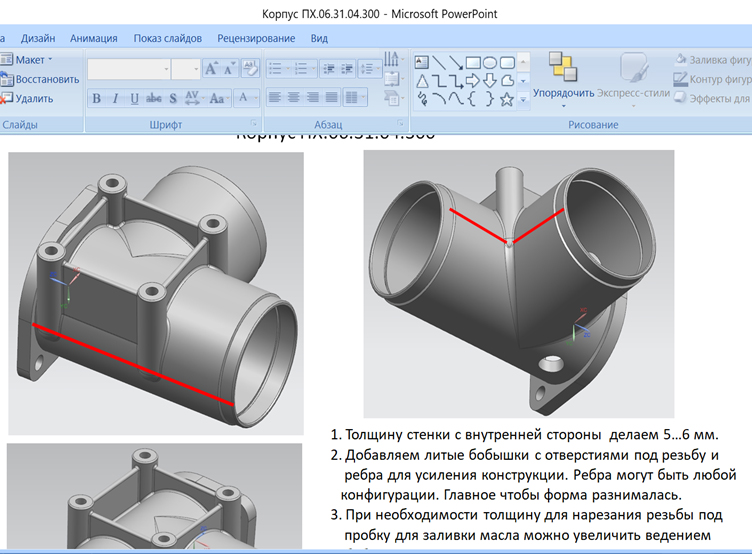Select the rectangle shape in shapes gallery
The width and height of the screenshot is (752, 554).
click(x=474, y=61)
